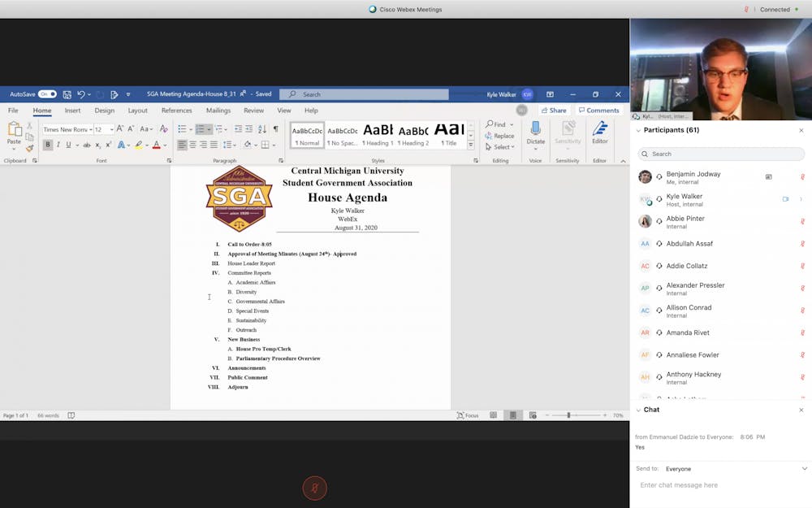Click the Share button
This screenshot has height=508, width=812.
pyautogui.click(x=554, y=111)
